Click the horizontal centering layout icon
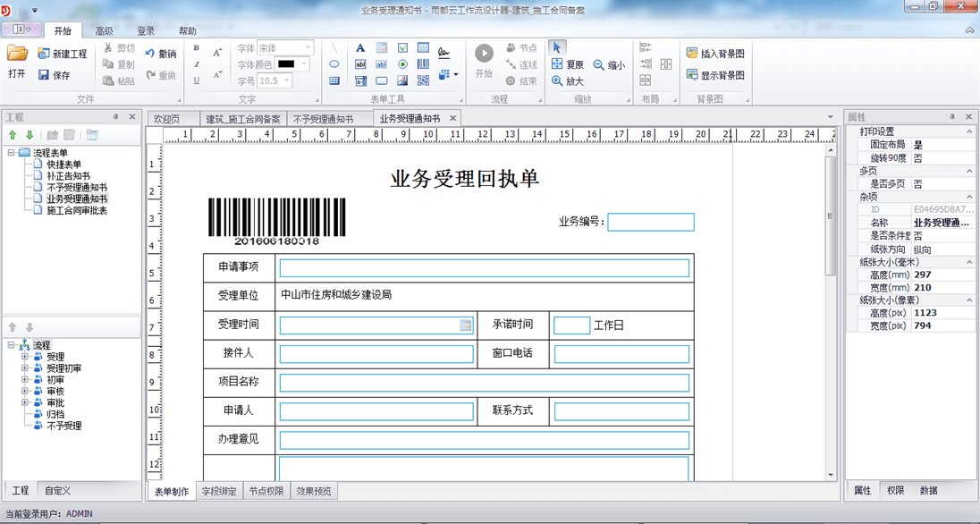 [666, 63]
